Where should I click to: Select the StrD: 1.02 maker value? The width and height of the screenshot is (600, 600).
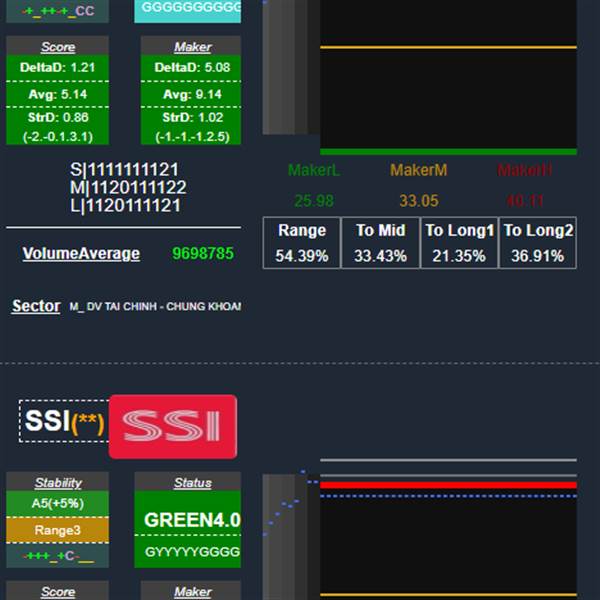click(191, 117)
